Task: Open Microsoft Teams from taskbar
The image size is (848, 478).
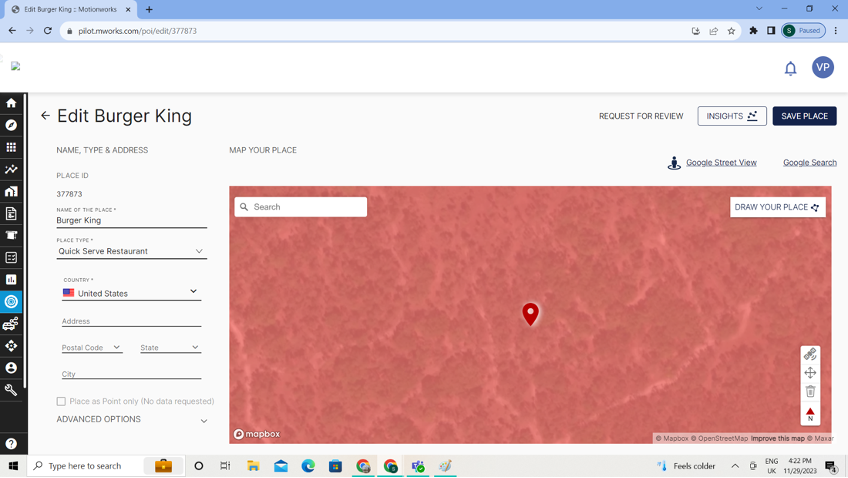Action: coord(418,466)
